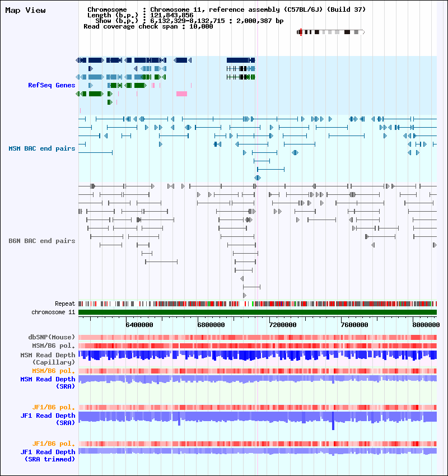Click the Read coverage check span text
Viewport: 448px width, 476px height.
148,26
